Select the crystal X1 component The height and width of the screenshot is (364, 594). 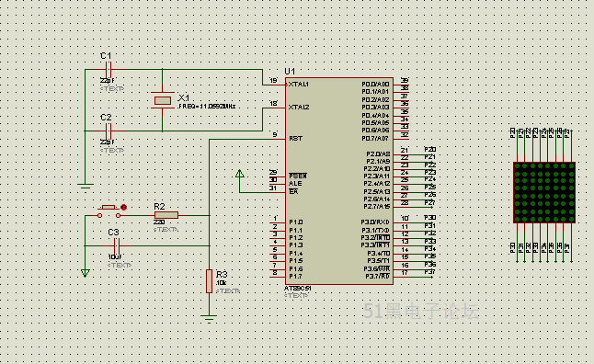click(163, 100)
